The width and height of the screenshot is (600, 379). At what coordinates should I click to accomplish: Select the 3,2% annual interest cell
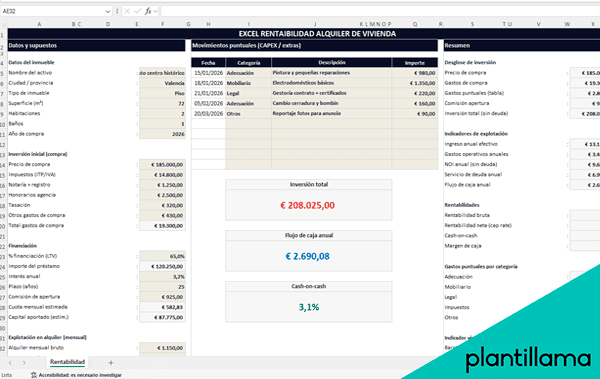(x=162, y=276)
